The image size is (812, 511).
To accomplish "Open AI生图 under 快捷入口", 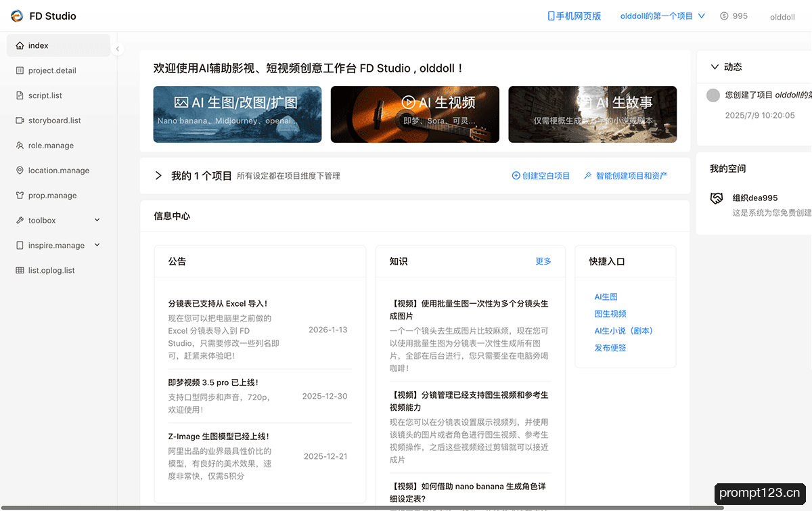I will pyautogui.click(x=606, y=297).
